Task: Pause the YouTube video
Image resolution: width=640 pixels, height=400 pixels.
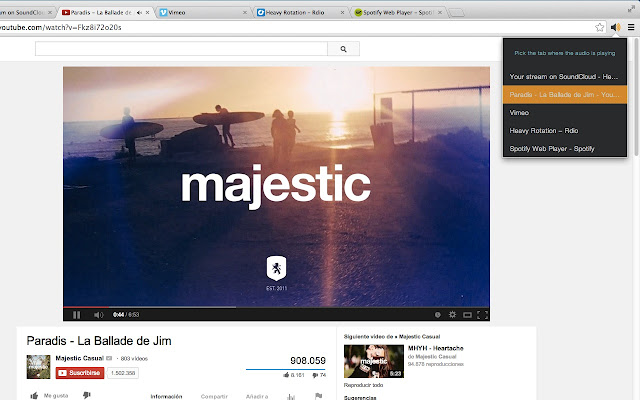Action: [x=76, y=315]
